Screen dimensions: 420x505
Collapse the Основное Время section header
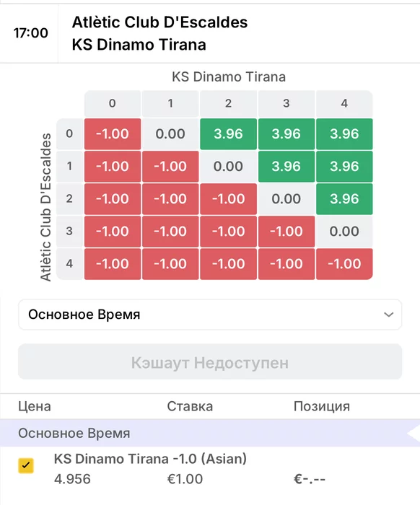210,433
